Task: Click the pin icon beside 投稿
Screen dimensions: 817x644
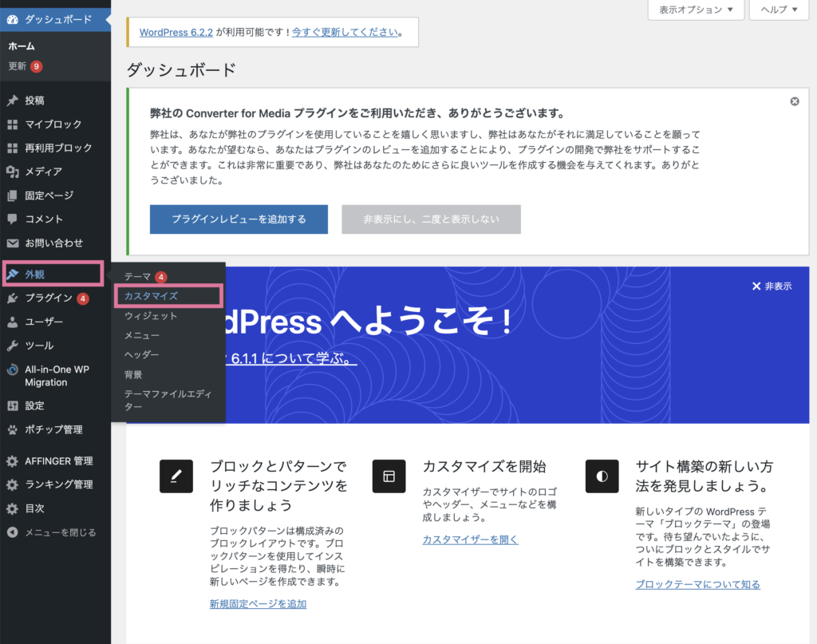Action: tap(13, 101)
